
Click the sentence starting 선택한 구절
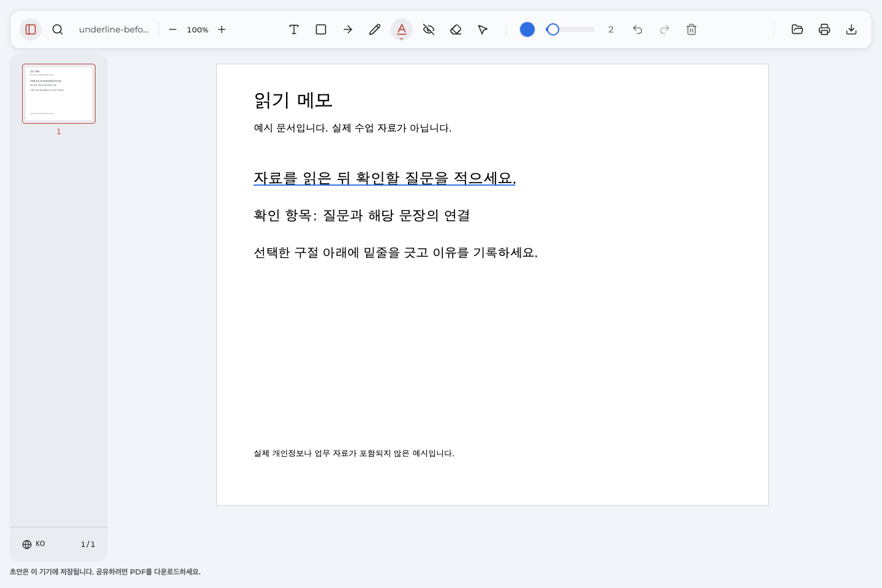[x=396, y=253]
